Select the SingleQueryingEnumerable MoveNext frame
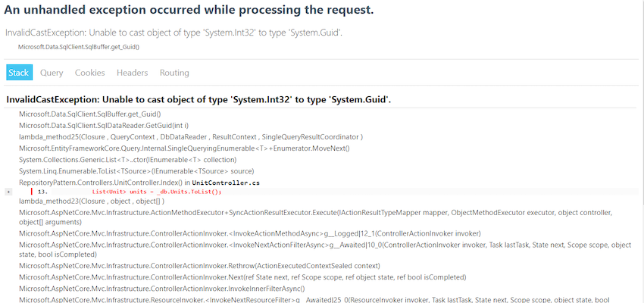The width and height of the screenshot is (644, 303). pyautogui.click(x=184, y=148)
